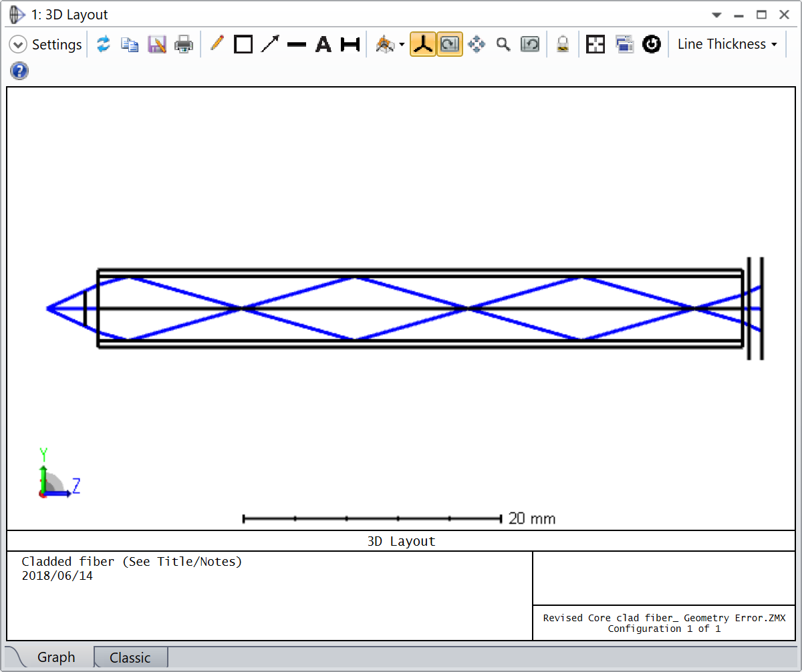Image resolution: width=802 pixels, height=672 pixels.
Task: Reset the zoom to default view
Action: tap(530, 45)
